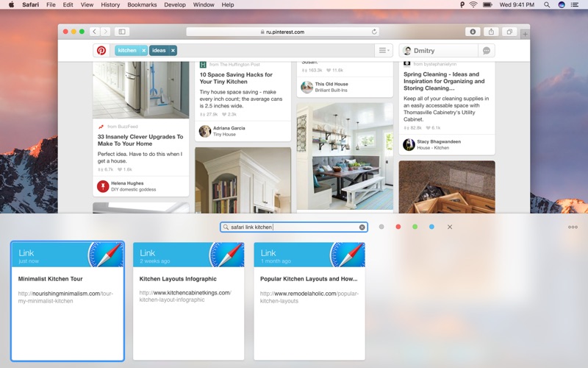Open the Bookmarks menu
This screenshot has height=368, width=588.
(142, 4)
